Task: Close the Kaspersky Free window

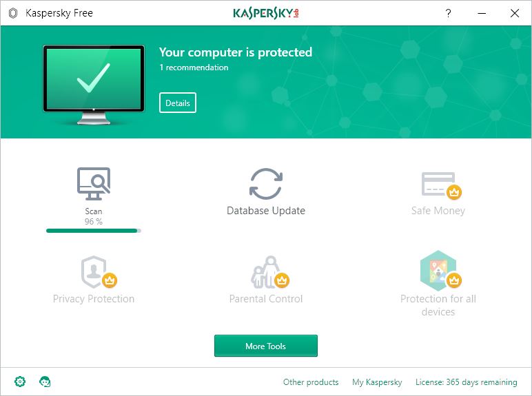Action: [x=515, y=13]
